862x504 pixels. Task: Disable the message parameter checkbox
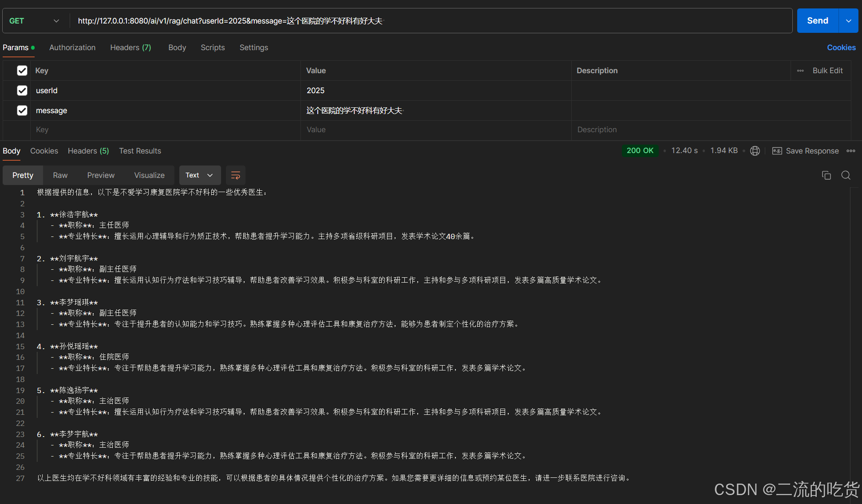(x=22, y=110)
